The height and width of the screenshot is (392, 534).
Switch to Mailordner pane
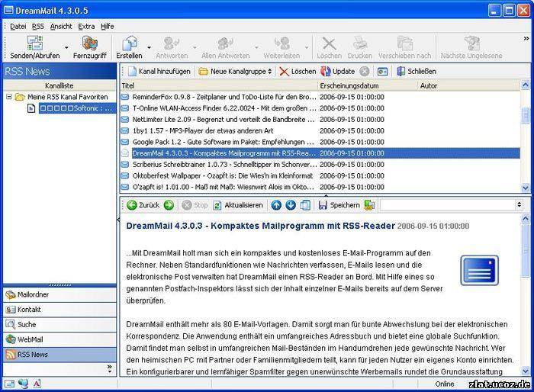[60, 294]
